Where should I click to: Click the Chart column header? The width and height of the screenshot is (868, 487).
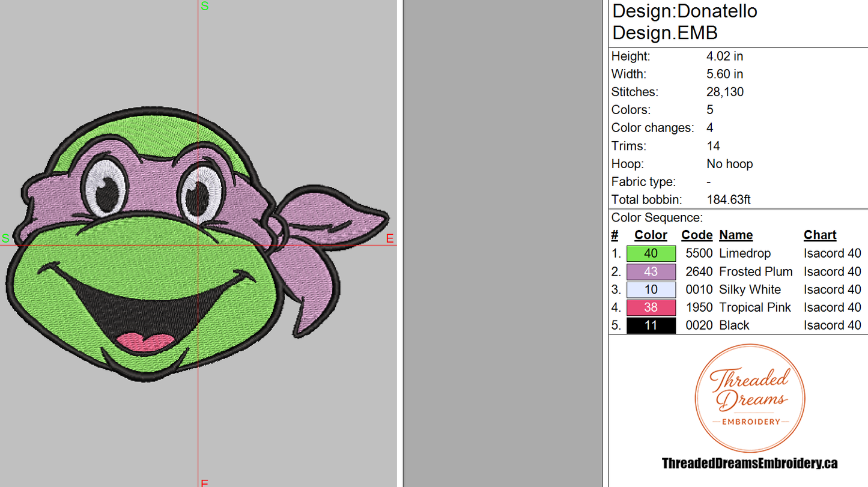pyautogui.click(x=820, y=235)
